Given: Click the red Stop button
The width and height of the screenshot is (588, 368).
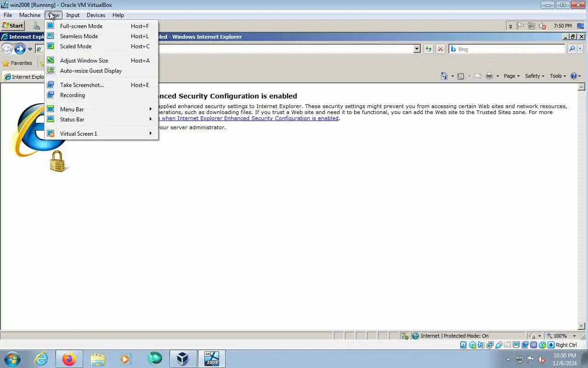Looking at the screenshot, I should (x=441, y=49).
